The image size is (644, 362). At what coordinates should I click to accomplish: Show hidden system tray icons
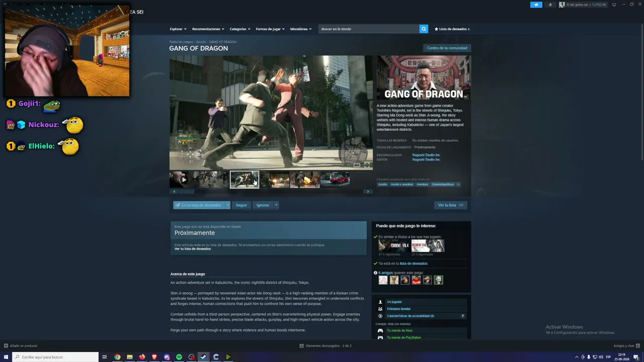coord(577,357)
